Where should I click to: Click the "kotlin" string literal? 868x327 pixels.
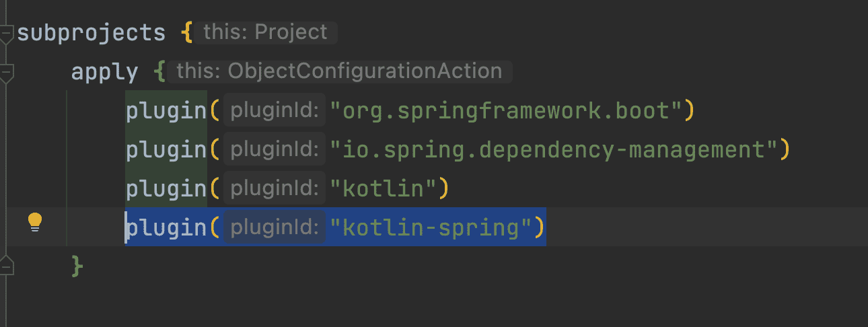[x=384, y=189]
